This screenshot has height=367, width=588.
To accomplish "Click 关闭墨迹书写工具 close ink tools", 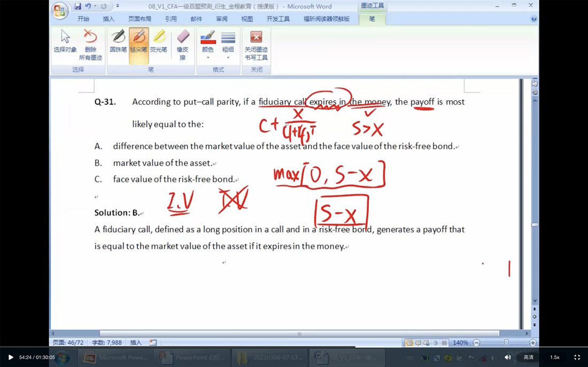I will point(256,45).
